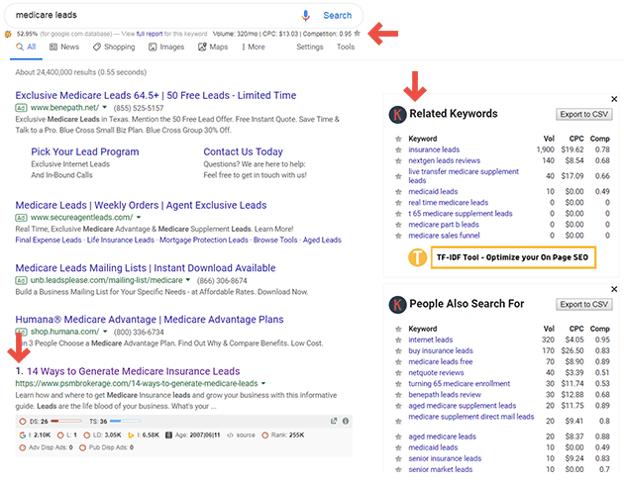Click the voice search microphone icon
624x487 pixels.
pyautogui.click(x=305, y=15)
